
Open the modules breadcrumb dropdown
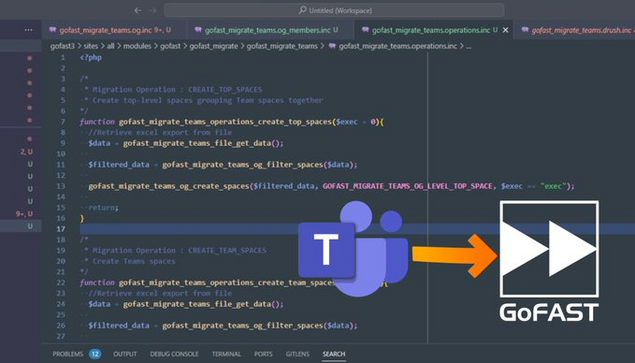pos(137,46)
